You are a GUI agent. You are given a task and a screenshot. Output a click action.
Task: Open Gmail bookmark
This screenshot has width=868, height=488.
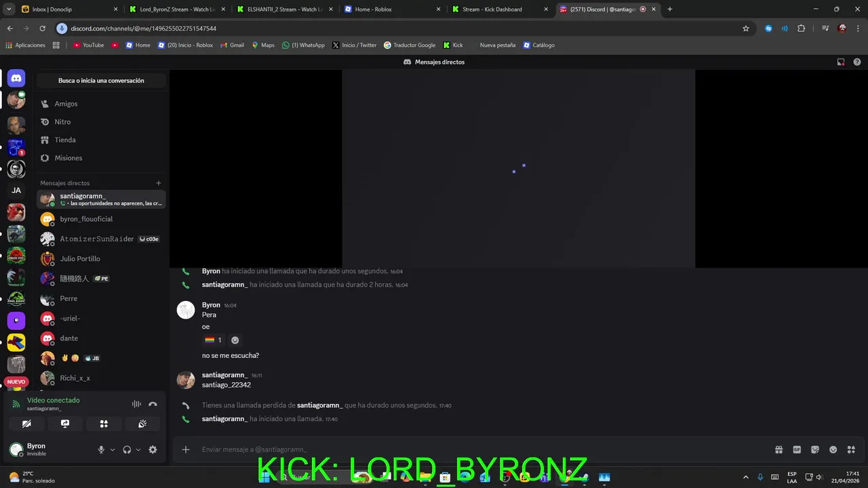coord(231,45)
